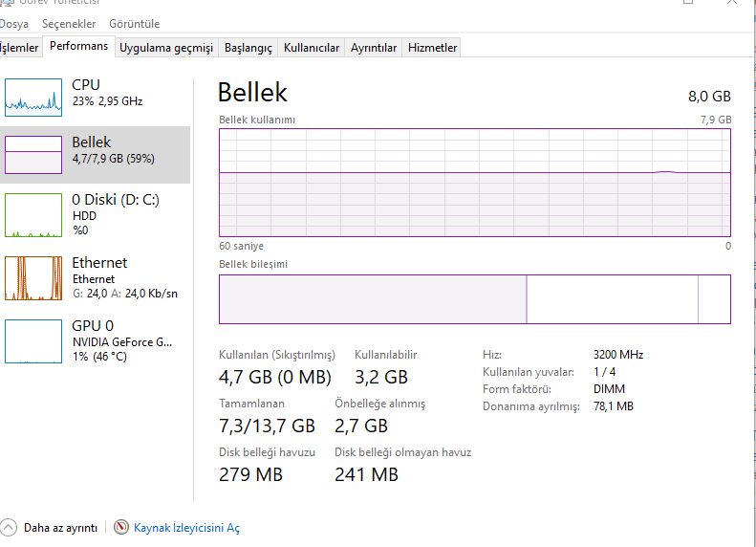Switch to the Uygulama geçmişi tab
The image size is (756, 547).
pos(165,48)
